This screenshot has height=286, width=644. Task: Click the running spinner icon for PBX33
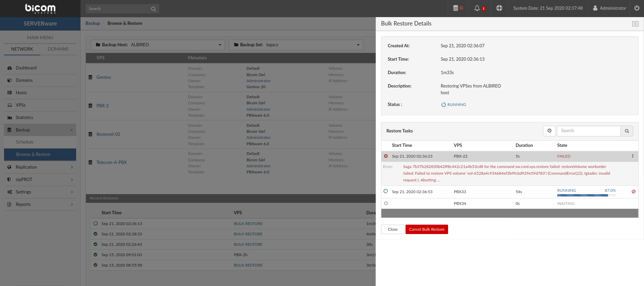click(x=386, y=191)
